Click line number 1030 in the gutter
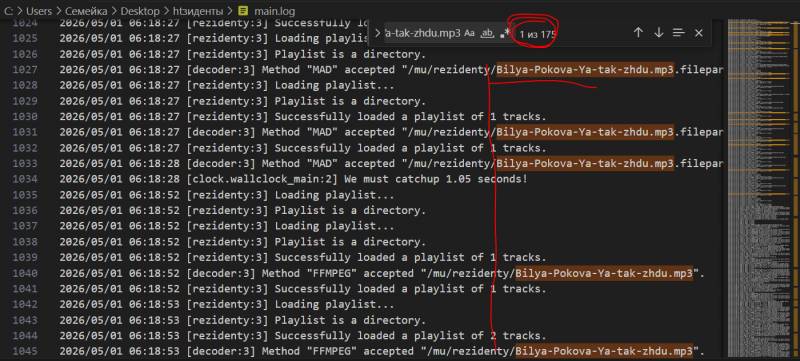Screen dimensions: 800x361 (x=25, y=117)
